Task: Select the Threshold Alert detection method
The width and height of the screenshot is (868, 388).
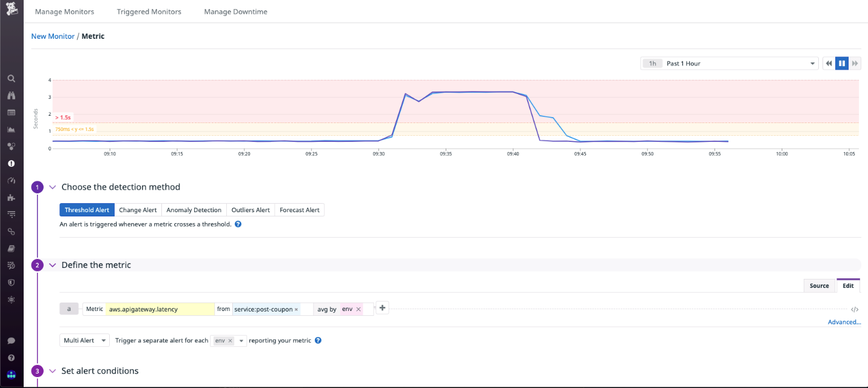Action: tap(87, 210)
